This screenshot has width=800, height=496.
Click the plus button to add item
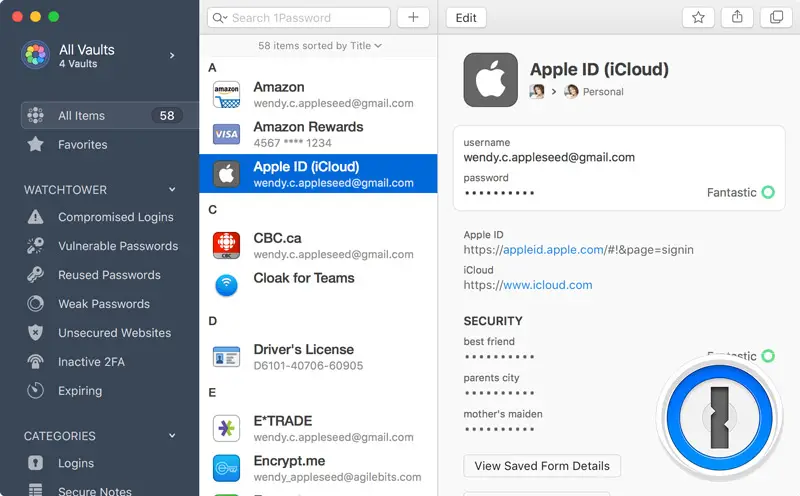click(413, 18)
